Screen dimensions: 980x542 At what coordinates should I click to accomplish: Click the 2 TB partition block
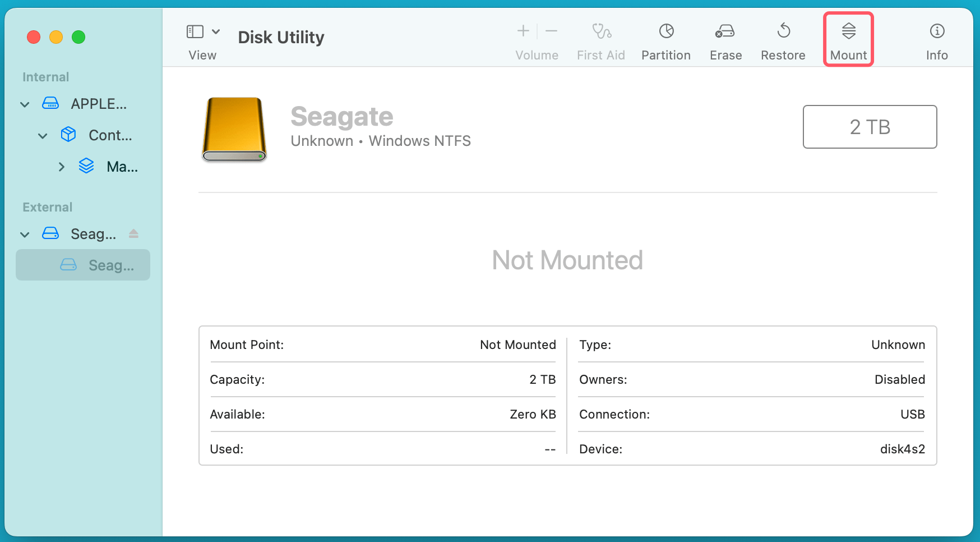click(870, 127)
